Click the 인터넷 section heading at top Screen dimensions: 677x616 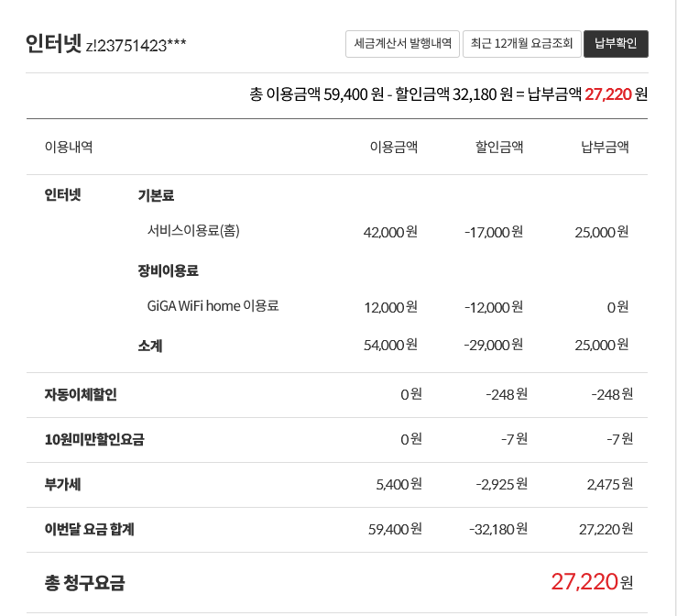[54, 44]
